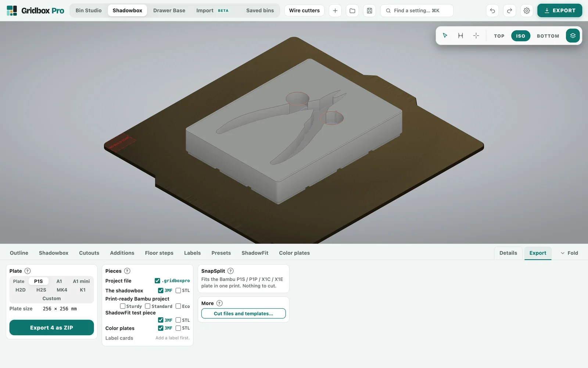Open the Drawer Base tab
The image size is (588, 368).
pos(169,11)
